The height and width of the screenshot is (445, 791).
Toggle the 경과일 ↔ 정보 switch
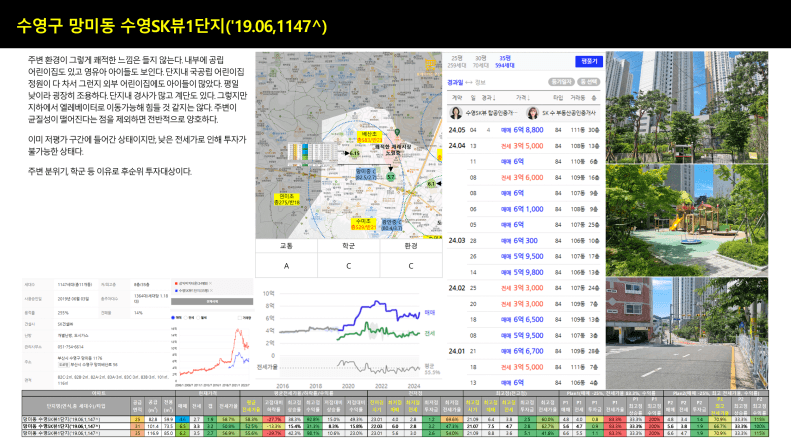click(x=466, y=82)
